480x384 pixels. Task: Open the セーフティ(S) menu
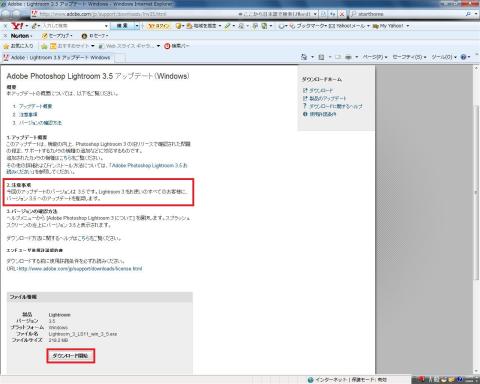[x=409, y=57]
